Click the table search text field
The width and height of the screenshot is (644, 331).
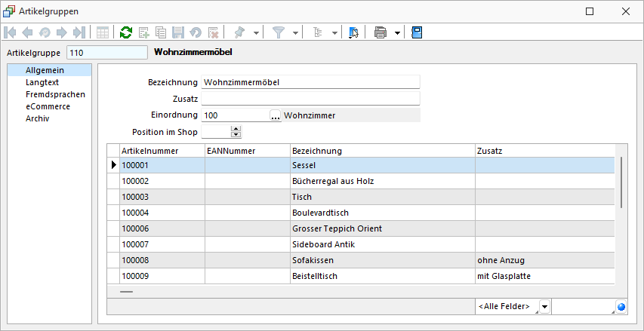tap(583, 306)
